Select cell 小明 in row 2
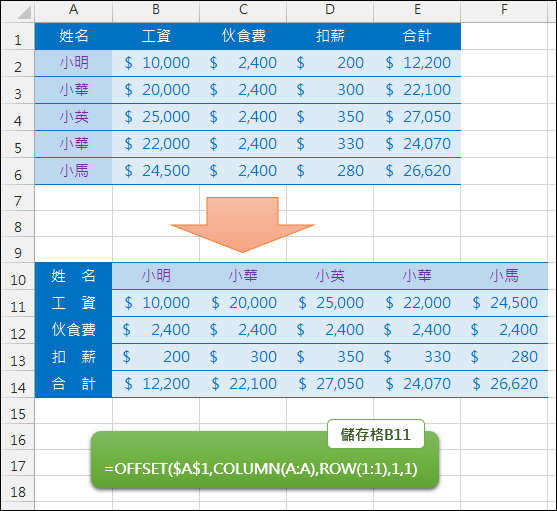 pyautogui.click(x=74, y=63)
